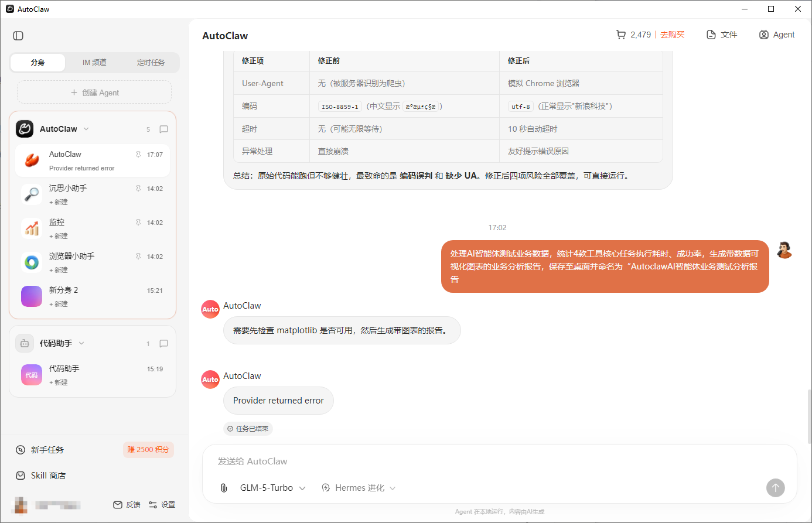Expand the AutoClaw group chevron
Viewport: 812px width, 523px height.
tap(86, 129)
